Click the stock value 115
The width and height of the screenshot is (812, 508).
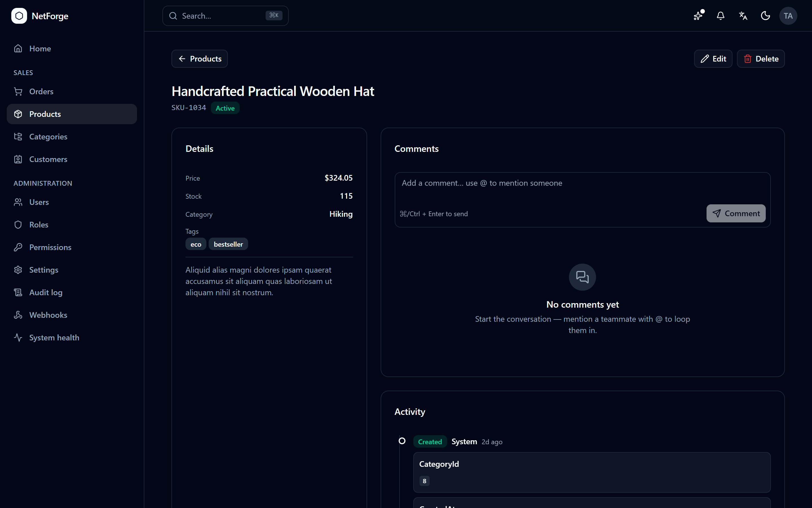346,196
